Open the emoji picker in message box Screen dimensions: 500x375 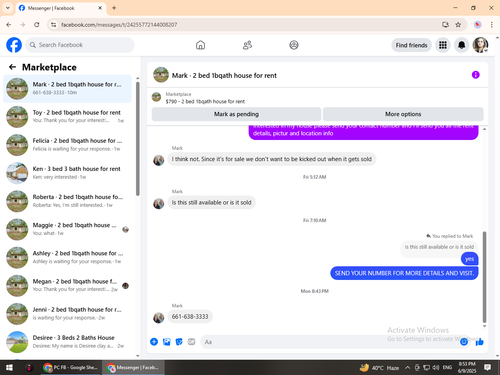point(464,342)
